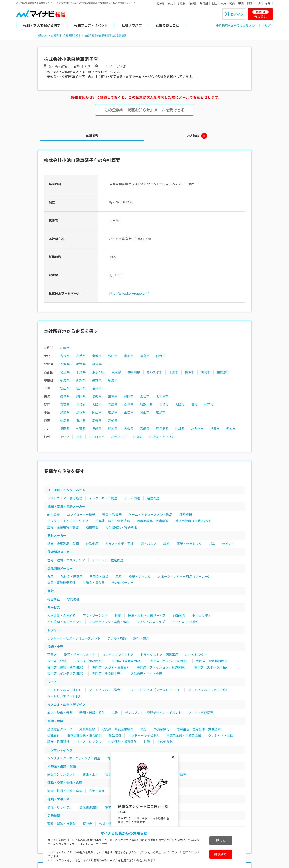Screen dimensions: 289x868
Task: Click 素材メーカー category heading
Action: [x=56, y=536]
